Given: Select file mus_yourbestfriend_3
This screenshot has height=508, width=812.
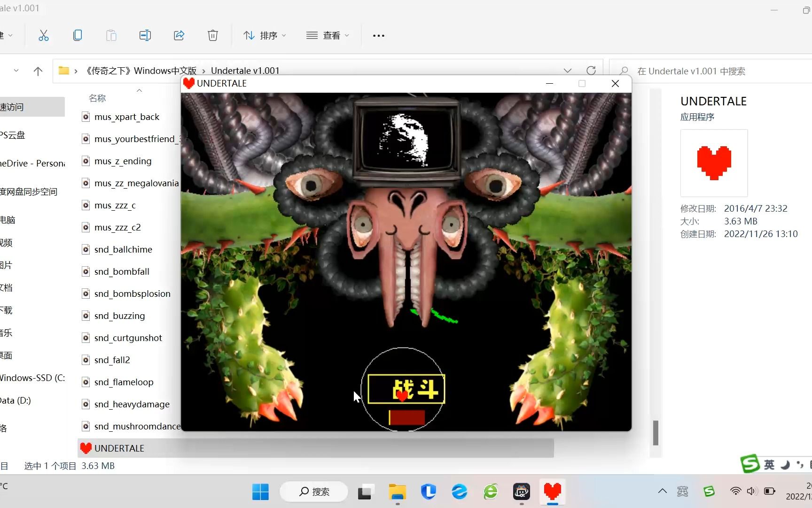Looking at the screenshot, I should [x=132, y=139].
